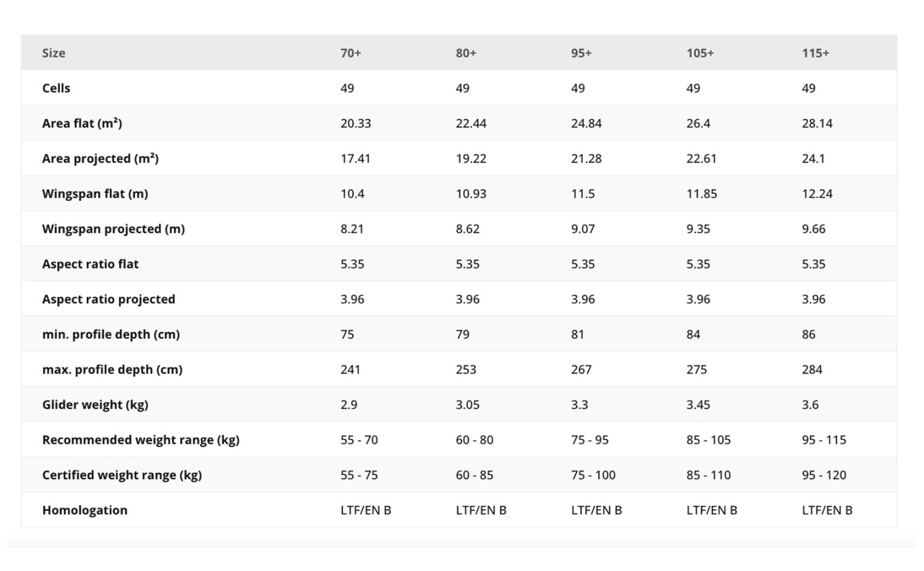The width and height of the screenshot is (924, 571).
Task: Click the Homologation row label
Action: point(85,510)
